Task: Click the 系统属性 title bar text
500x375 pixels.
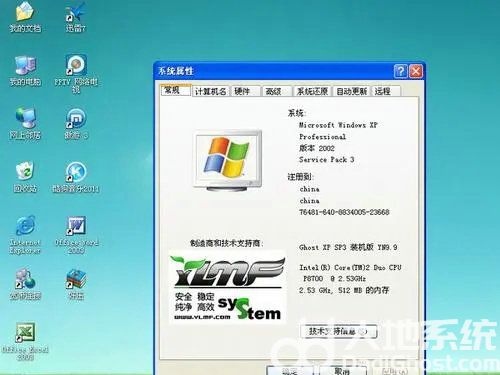Action: coord(175,71)
